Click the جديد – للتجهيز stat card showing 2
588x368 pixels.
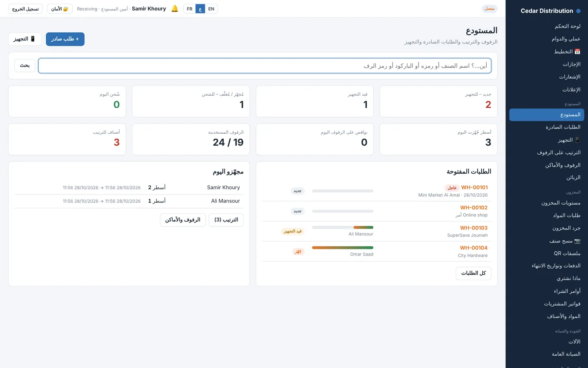[x=439, y=101]
